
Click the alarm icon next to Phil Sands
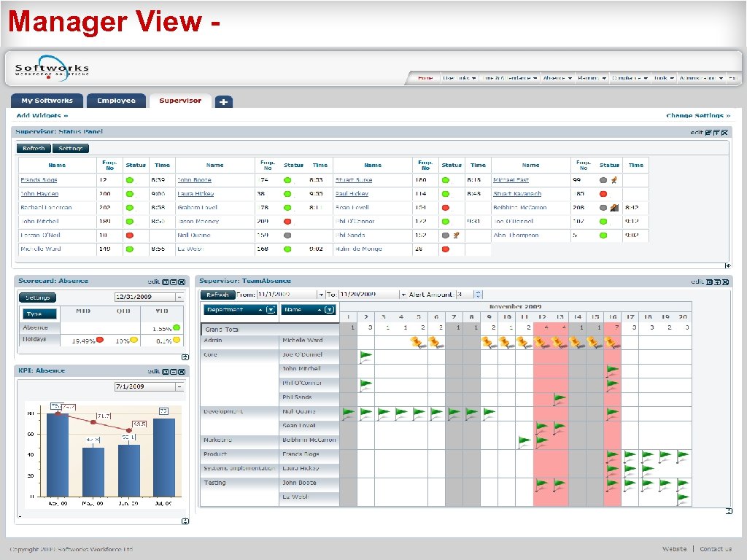click(457, 235)
